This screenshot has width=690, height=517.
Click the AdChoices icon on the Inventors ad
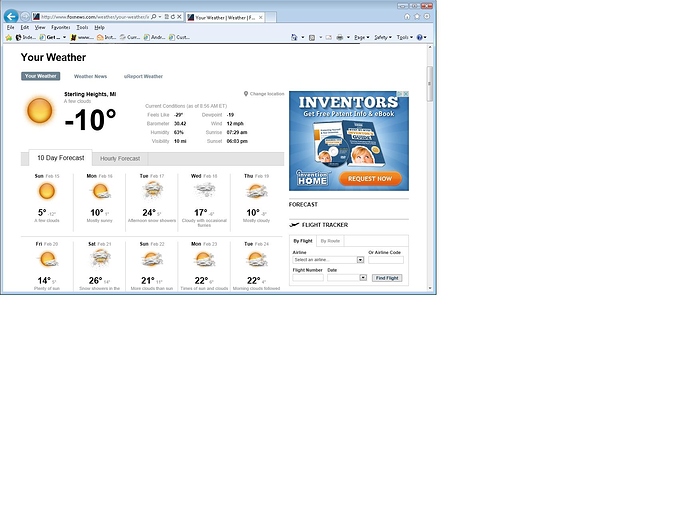400,94
